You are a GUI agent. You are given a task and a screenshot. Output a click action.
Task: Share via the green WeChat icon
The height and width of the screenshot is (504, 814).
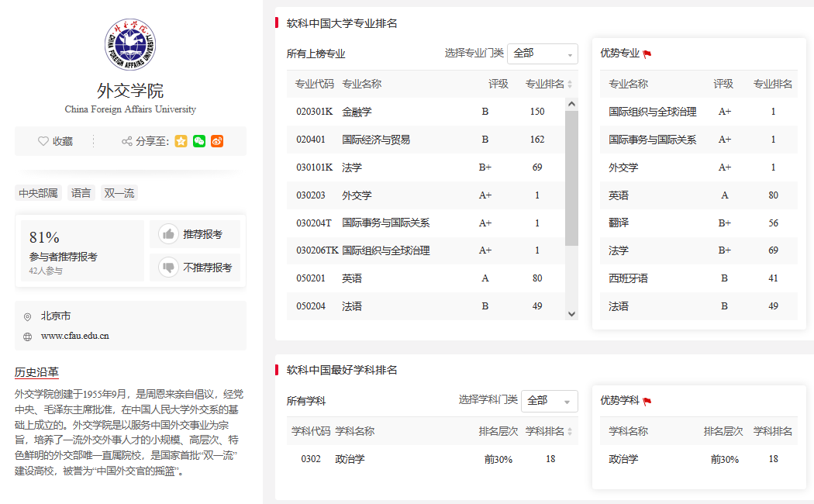(x=198, y=141)
